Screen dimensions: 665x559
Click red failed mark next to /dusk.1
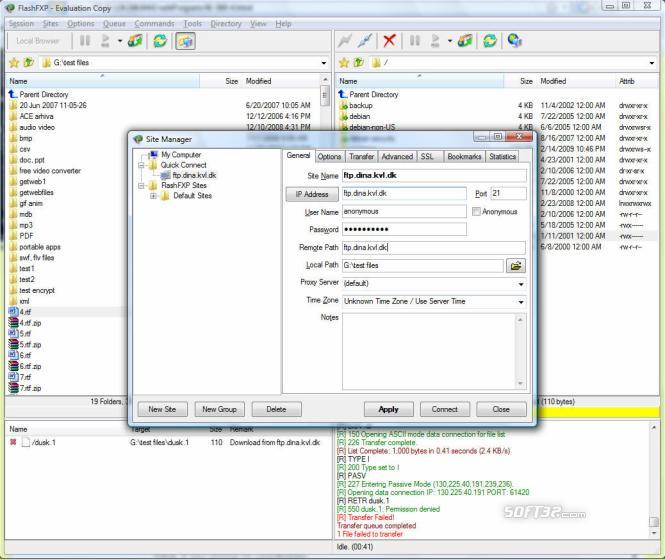13,442
